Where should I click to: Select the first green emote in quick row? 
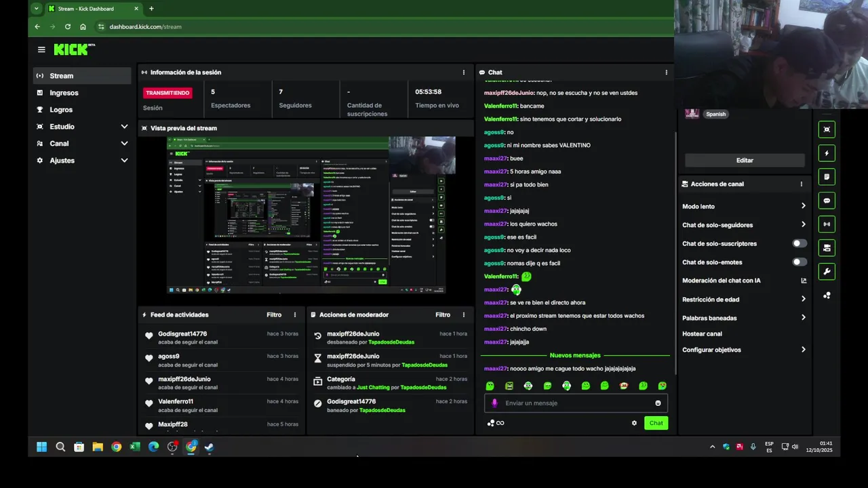coord(490,386)
